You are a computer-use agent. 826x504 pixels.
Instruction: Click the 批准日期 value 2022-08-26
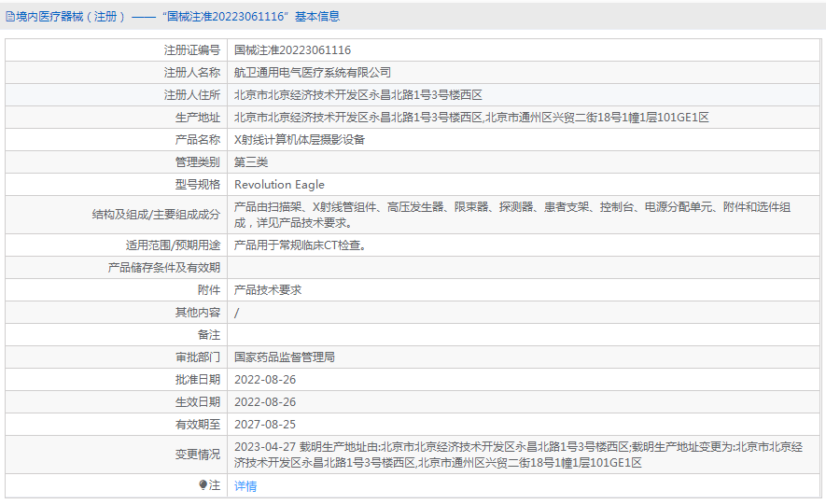(265, 380)
